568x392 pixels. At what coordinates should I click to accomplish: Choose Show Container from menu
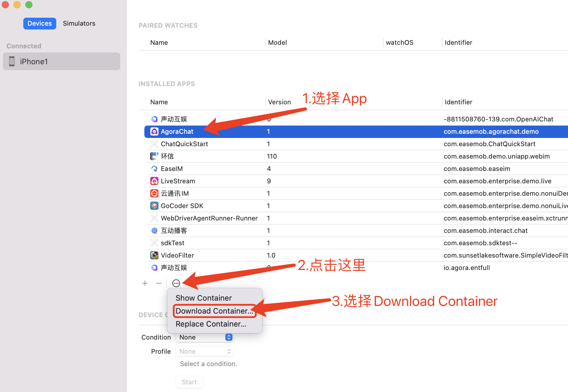tap(204, 298)
